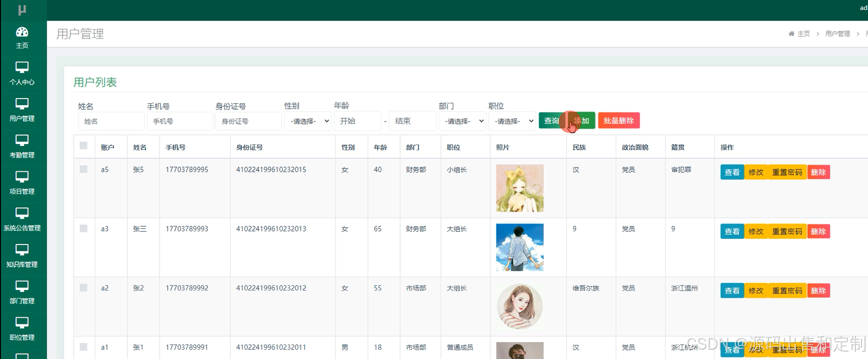Click the 小组长 position cell
The image size is (868, 359).
457,169
